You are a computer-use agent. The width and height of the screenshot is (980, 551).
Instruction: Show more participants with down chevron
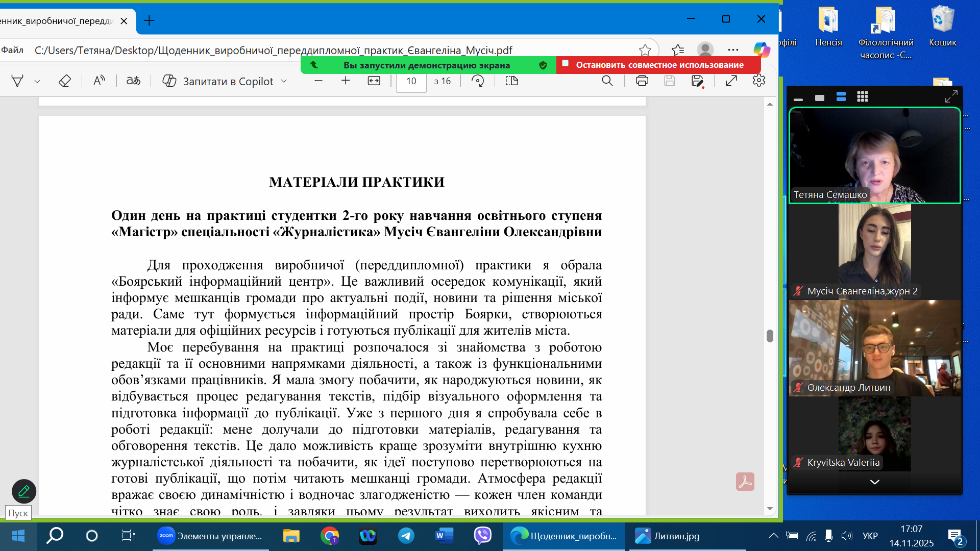coord(874,482)
